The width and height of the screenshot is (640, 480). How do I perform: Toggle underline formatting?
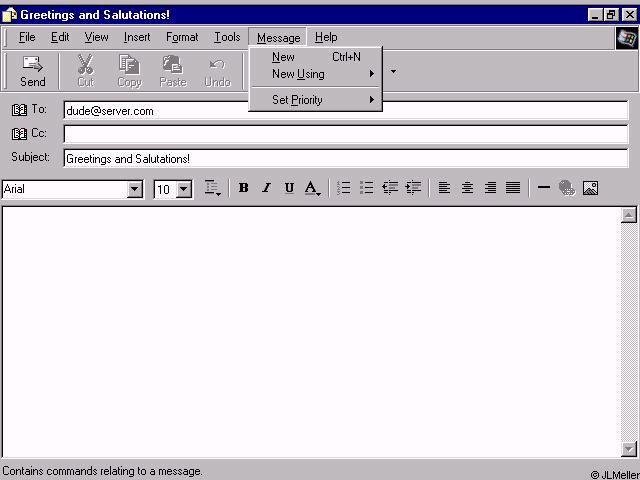pyautogui.click(x=289, y=188)
